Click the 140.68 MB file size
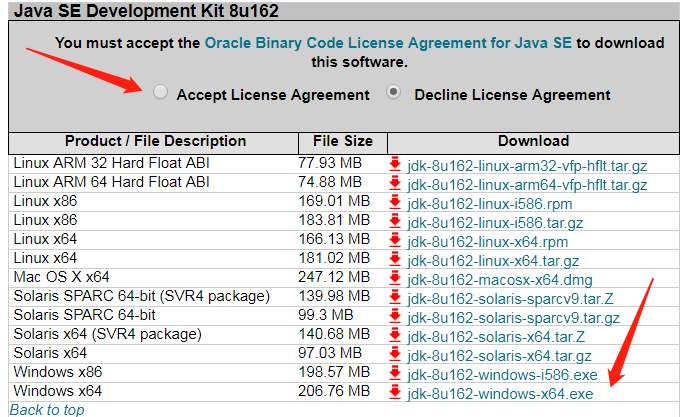The height and width of the screenshot is (417, 681). [x=334, y=334]
